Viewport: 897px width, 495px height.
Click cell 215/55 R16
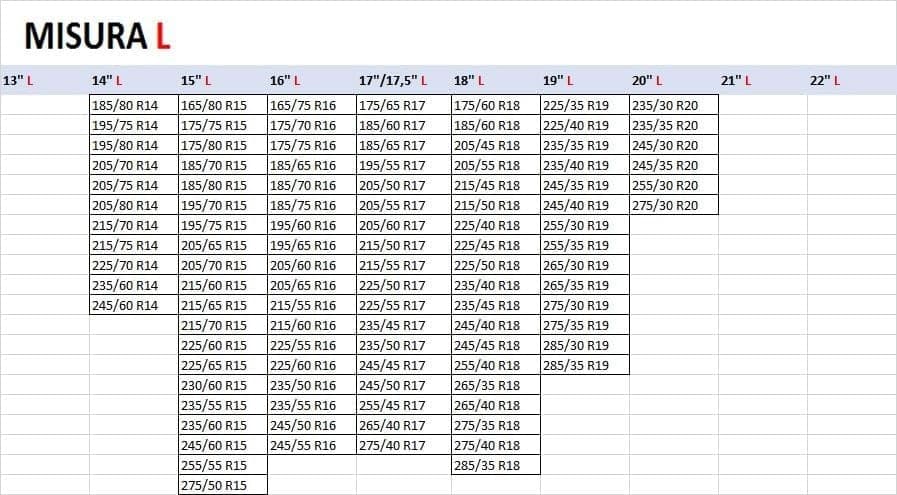click(x=312, y=305)
